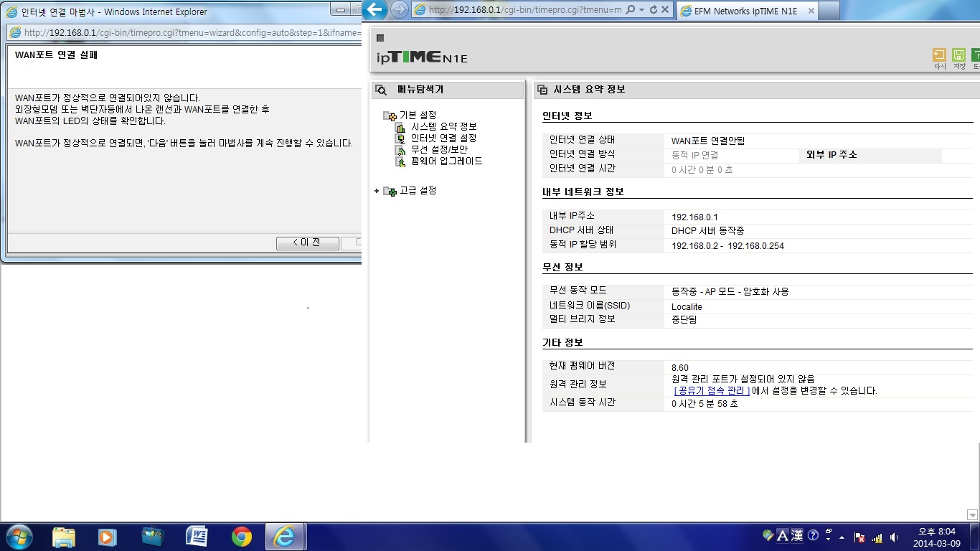The image size is (980, 551).
Task: Refresh the ipTIME router page
Action: pos(653,10)
